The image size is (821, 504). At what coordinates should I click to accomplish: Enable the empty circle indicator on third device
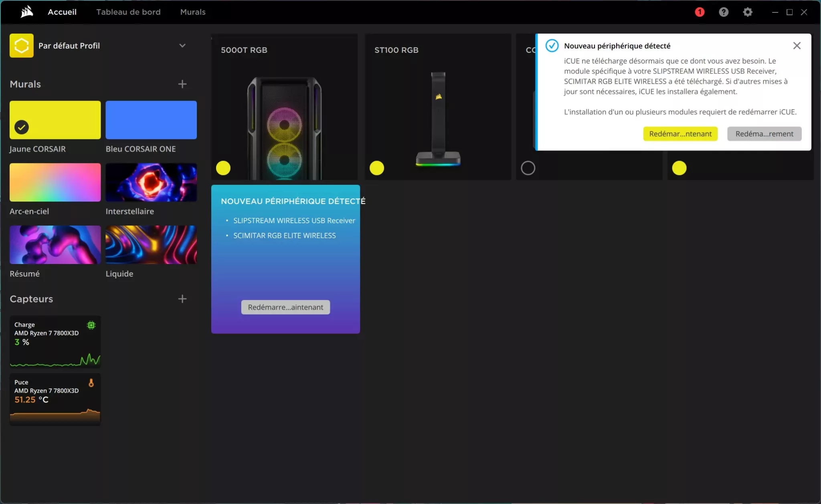click(x=528, y=168)
